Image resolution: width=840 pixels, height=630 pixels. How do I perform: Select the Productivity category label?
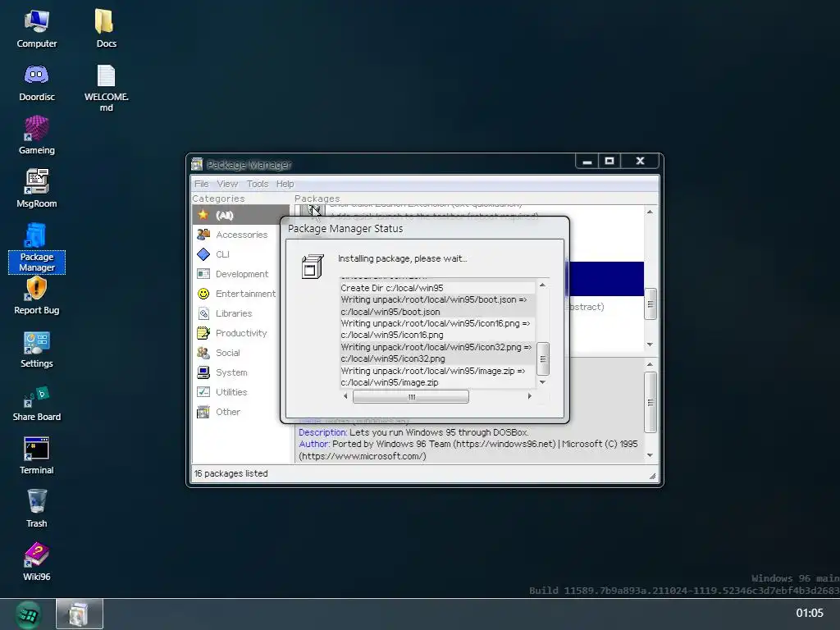[x=241, y=333]
